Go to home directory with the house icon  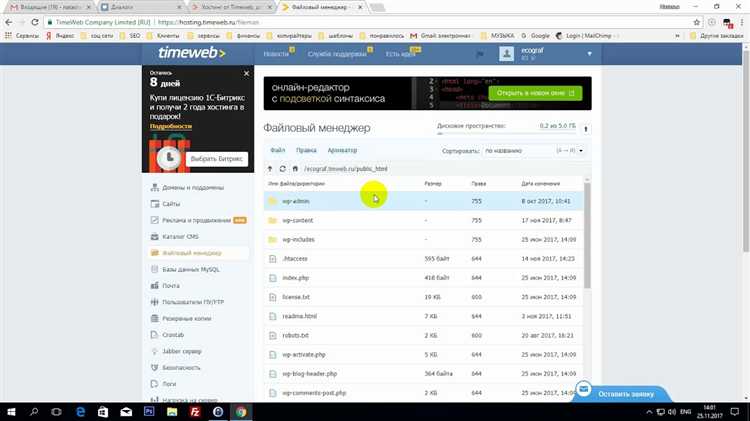point(295,169)
